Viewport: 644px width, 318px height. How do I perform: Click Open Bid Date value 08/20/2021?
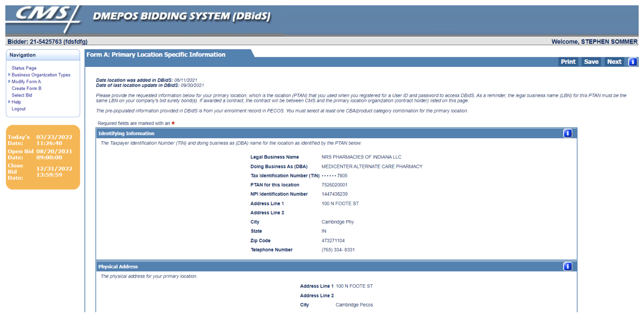54,151
